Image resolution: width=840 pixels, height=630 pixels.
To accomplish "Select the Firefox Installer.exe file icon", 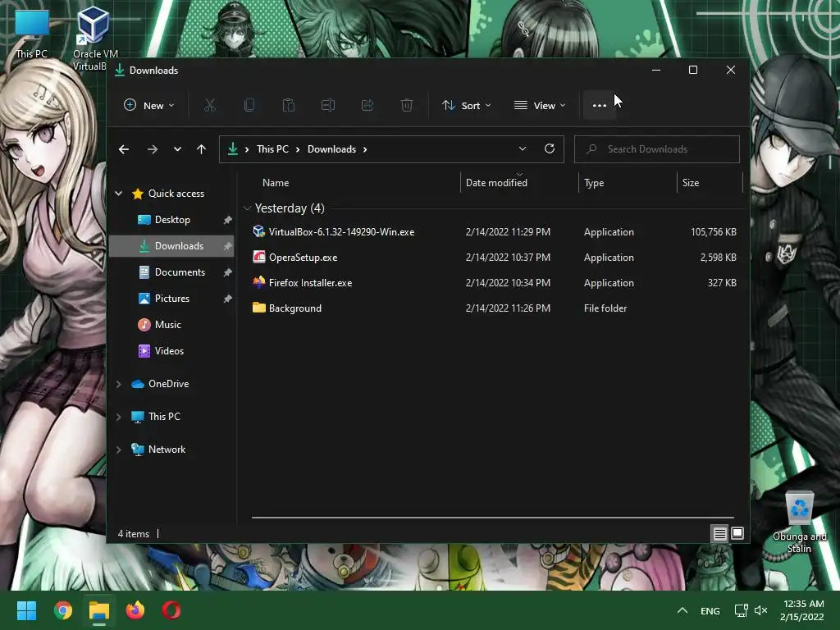I will tap(258, 282).
